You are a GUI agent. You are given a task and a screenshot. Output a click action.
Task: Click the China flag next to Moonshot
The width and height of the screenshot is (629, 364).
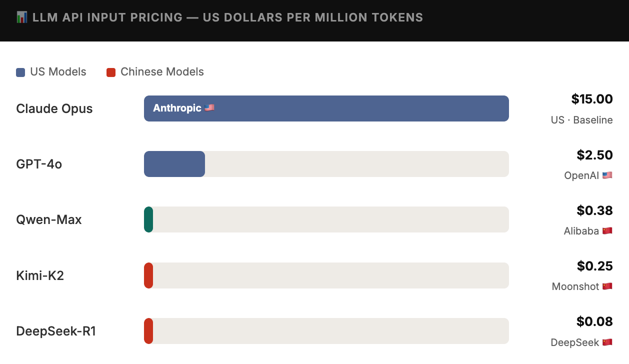coord(607,286)
